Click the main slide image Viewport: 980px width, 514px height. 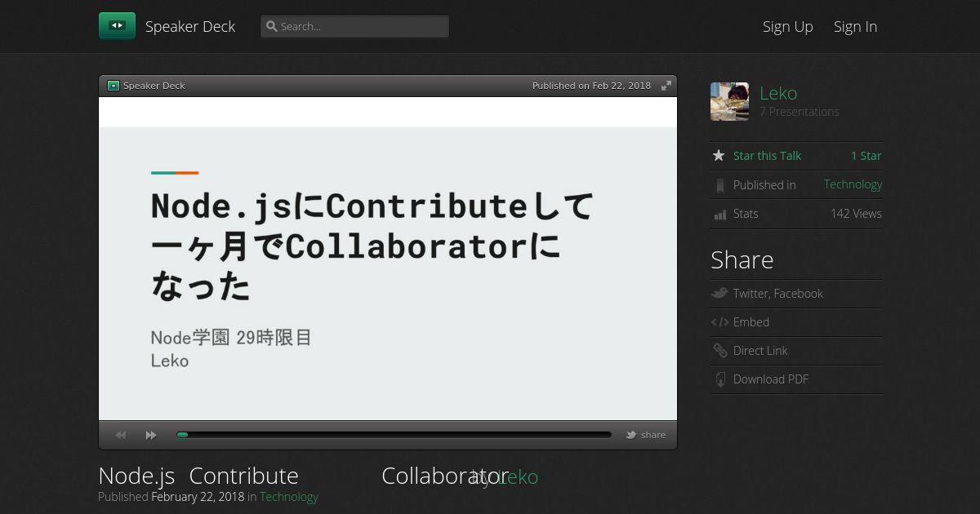(x=388, y=259)
